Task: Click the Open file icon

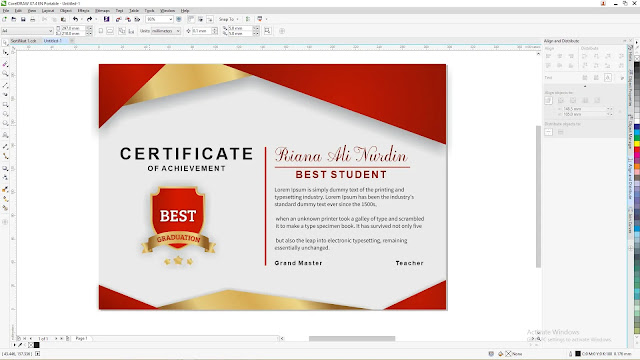Action: (14, 19)
